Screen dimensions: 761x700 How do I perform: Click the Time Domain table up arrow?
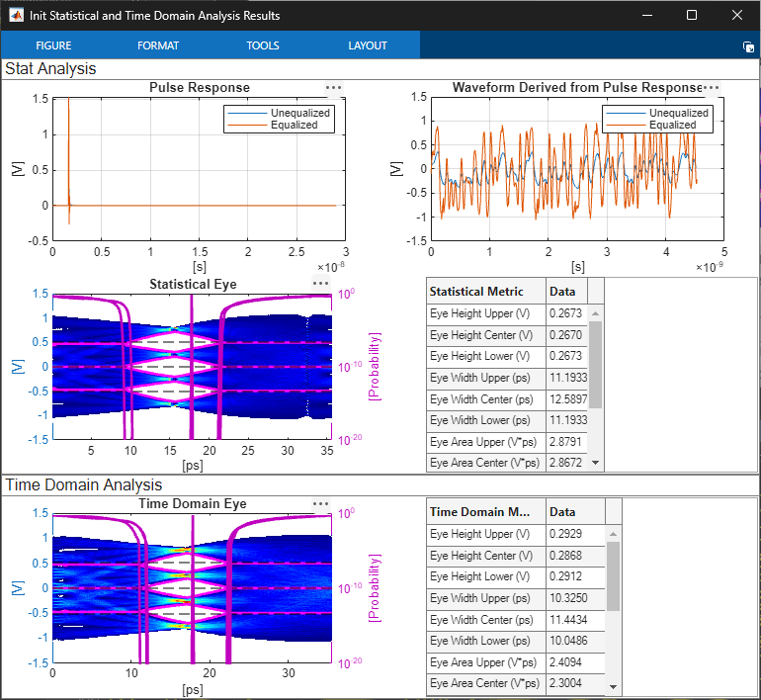(x=613, y=534)
